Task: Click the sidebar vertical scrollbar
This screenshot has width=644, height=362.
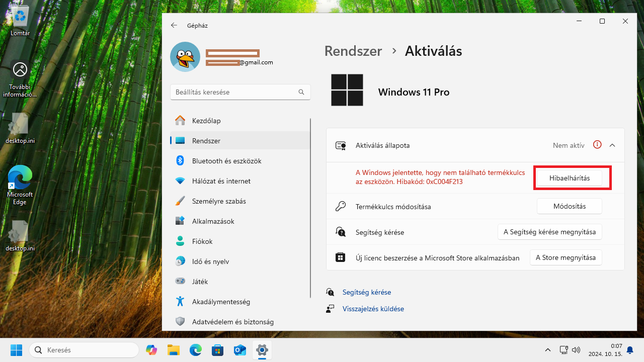Action: click(x=311, y=208)
